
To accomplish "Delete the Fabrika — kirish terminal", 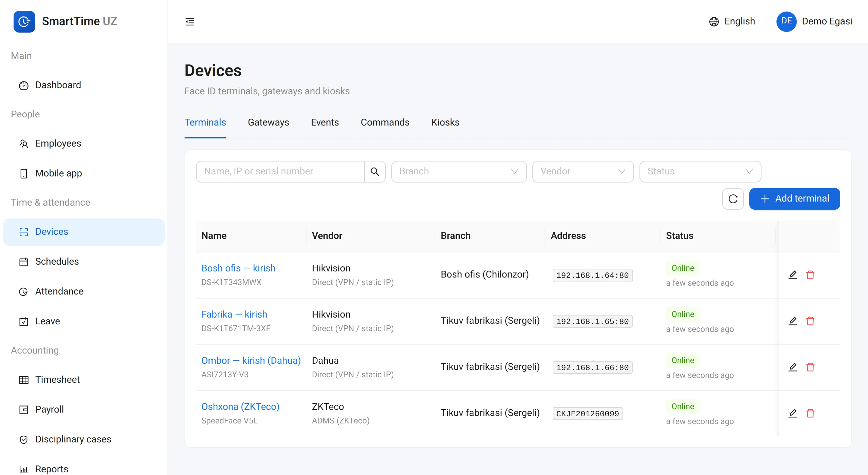I will pyautogui.click(x=810, y=321).
